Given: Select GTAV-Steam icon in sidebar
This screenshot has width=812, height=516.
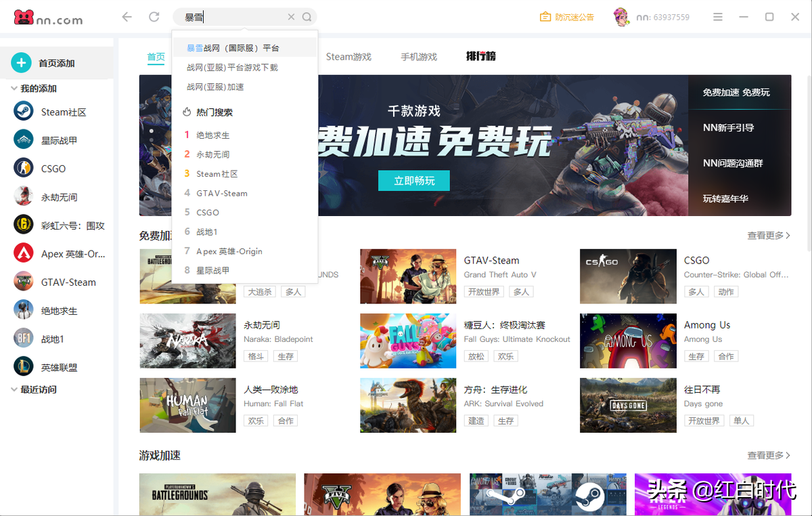Looking at the screenshot, I should [x=24, y=282].
